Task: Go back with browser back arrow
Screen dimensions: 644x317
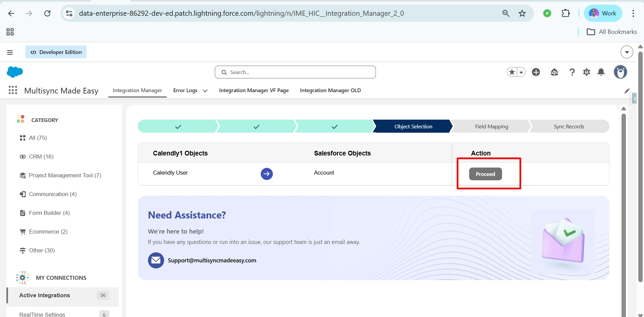Action: click(11, 13)
